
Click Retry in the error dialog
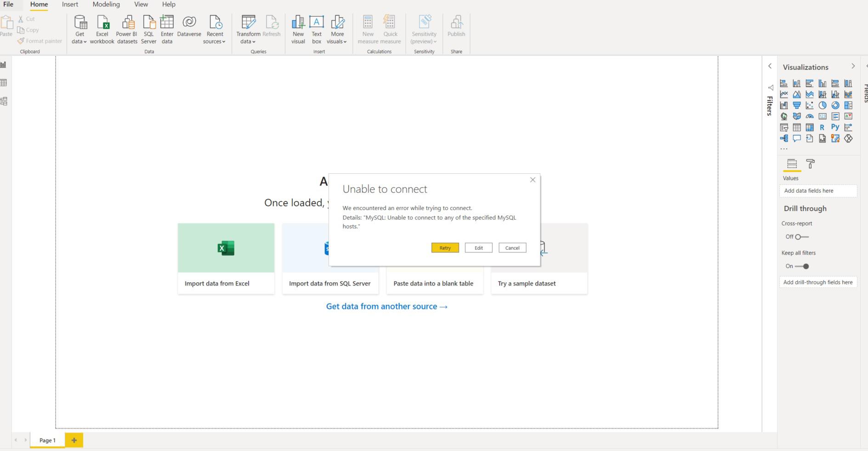[x=445, y=248]
